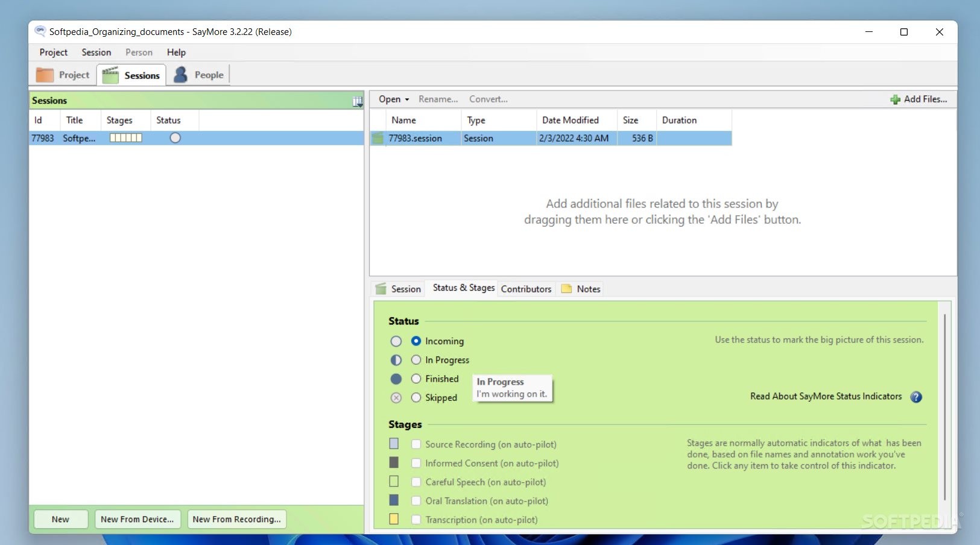Click the Rename... toolbar button
The height and width of the screenshot is (545, 980).
tap(438, 99)
